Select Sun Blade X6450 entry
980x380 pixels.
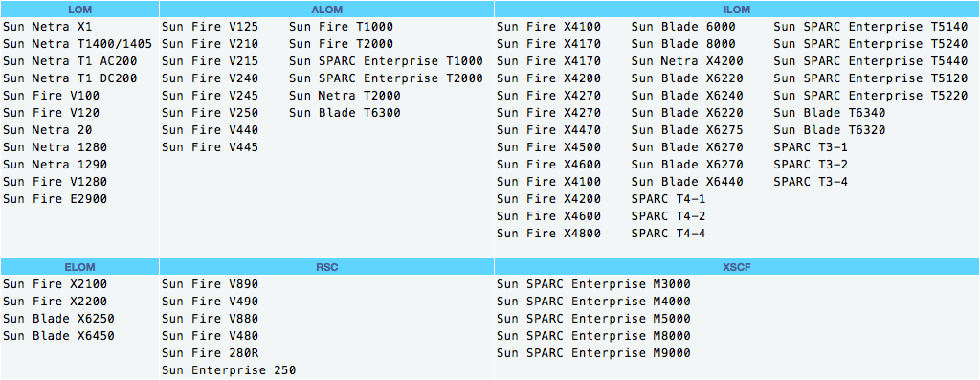58,336
